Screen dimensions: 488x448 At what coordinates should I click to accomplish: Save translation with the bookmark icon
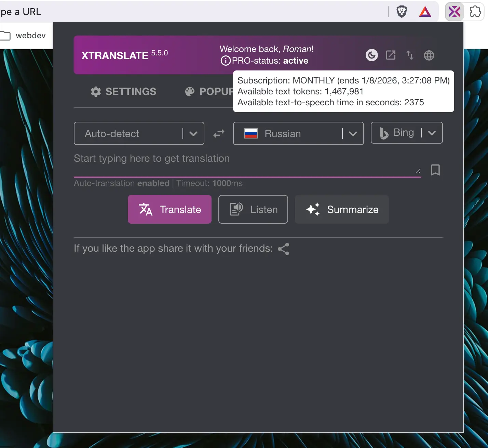pos(435,170)
